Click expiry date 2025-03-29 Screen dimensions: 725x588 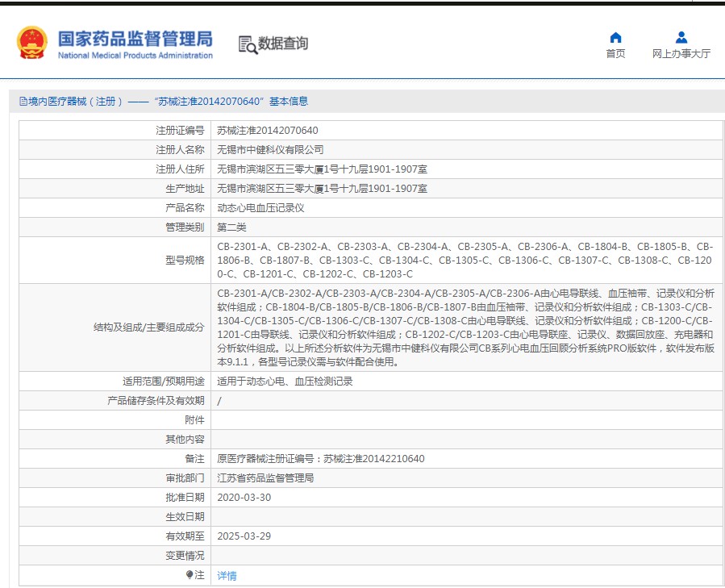click(x=244, y=536)
